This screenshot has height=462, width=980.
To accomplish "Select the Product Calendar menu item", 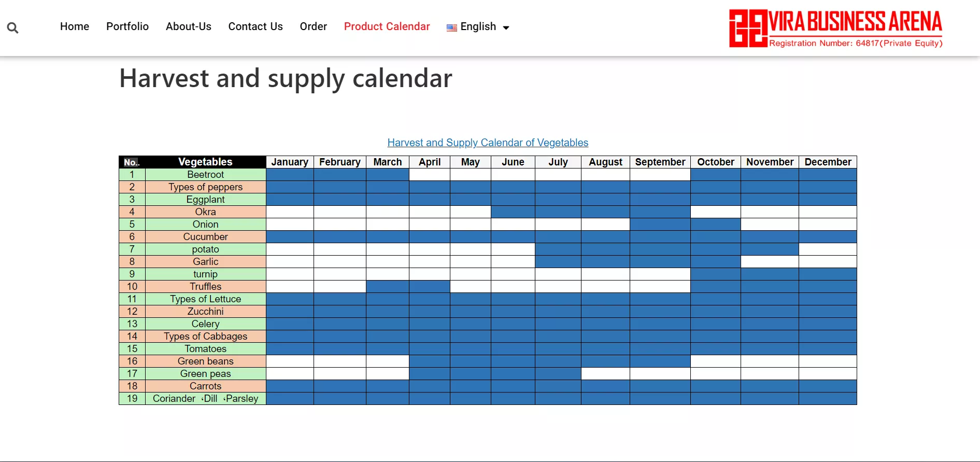I will [387, 26].
